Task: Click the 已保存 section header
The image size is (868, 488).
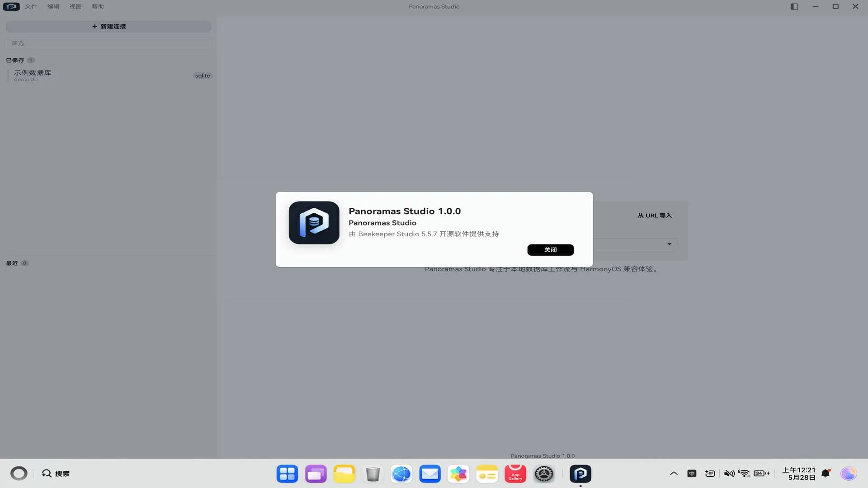Action: (x=15, y=60)
